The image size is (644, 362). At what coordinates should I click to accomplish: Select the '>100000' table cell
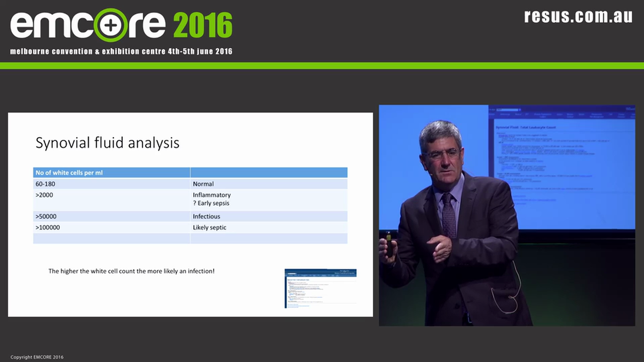pos(48,228)
